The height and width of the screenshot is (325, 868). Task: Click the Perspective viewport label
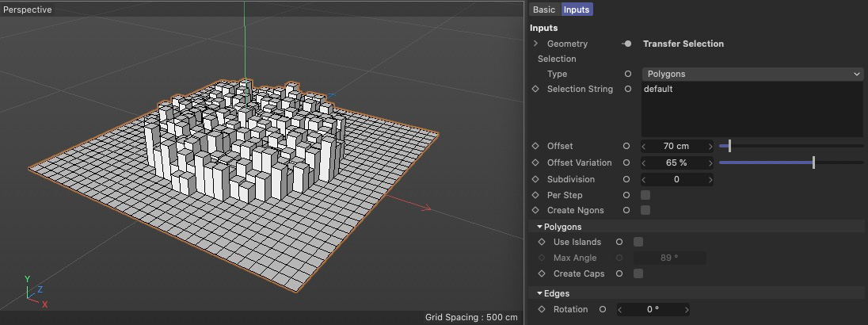(29, 10)
